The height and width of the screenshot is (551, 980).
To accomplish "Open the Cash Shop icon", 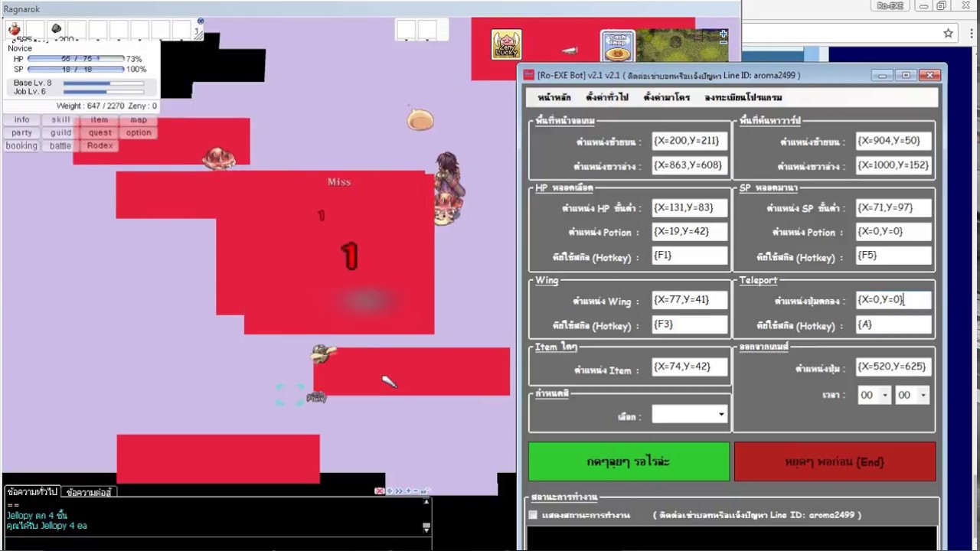I will tap(617, 46).
